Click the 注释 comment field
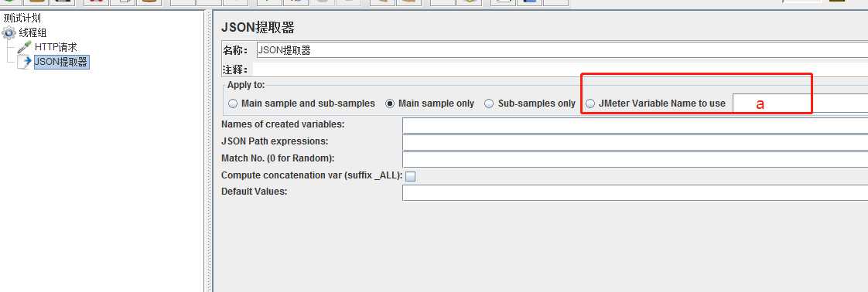This screenshot has height=292, width=868. click(559, 70)
